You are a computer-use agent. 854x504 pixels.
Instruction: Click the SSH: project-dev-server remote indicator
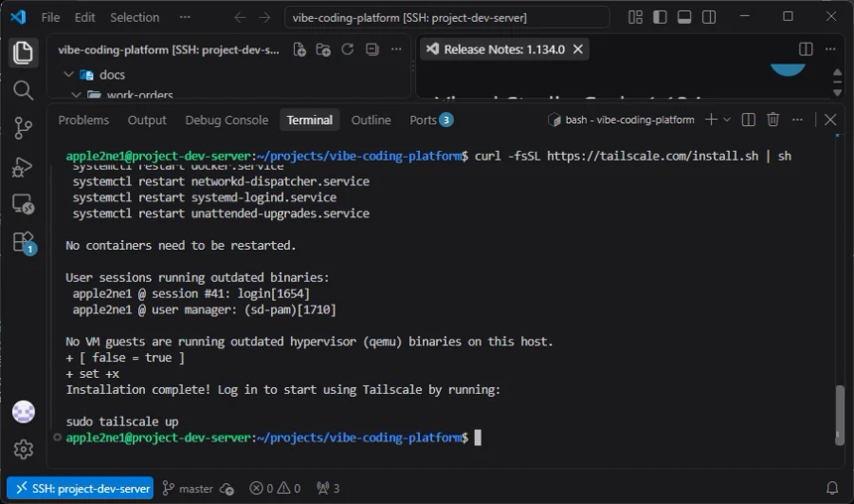click(x=80, y=488)
